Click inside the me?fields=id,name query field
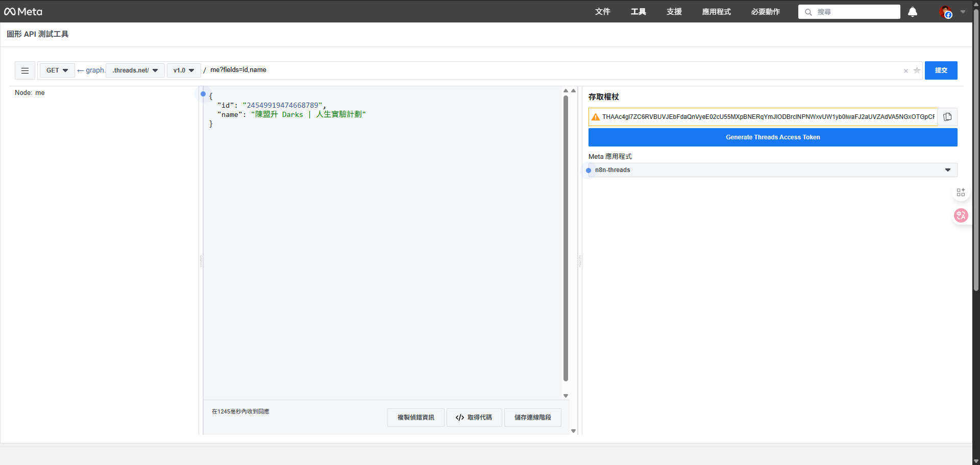Viewport: 980px width, 465px height. click(x=238, y=70)
